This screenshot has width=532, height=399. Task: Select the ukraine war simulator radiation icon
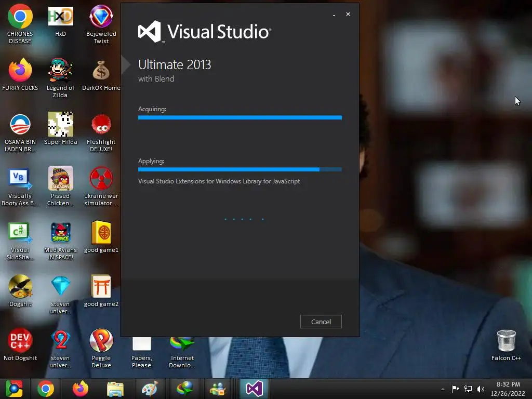(x=101, y=186)
